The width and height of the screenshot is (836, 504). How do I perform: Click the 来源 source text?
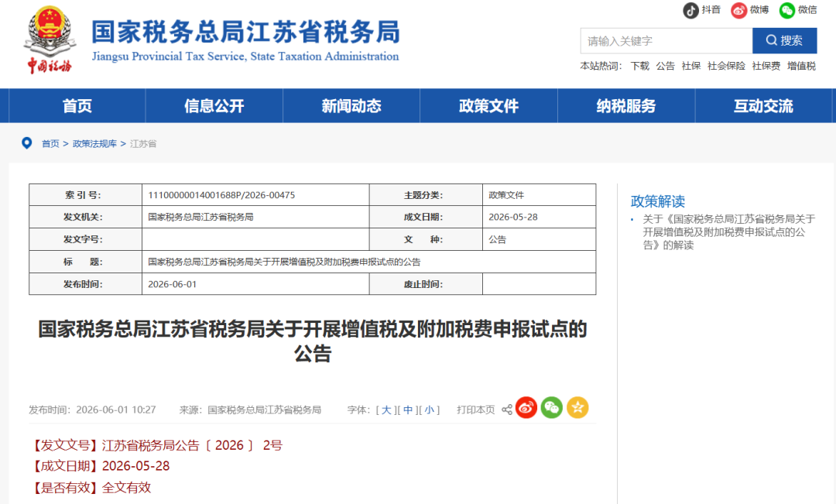(250, 410)
